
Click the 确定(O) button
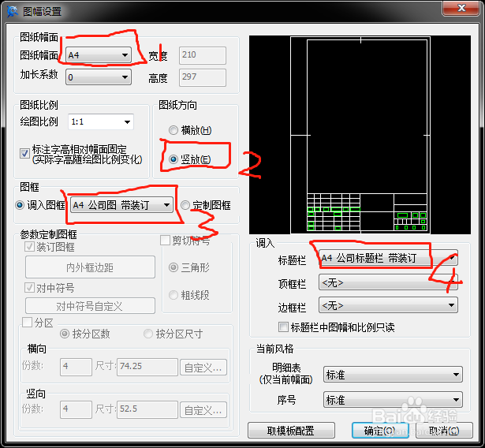[380, 431]
